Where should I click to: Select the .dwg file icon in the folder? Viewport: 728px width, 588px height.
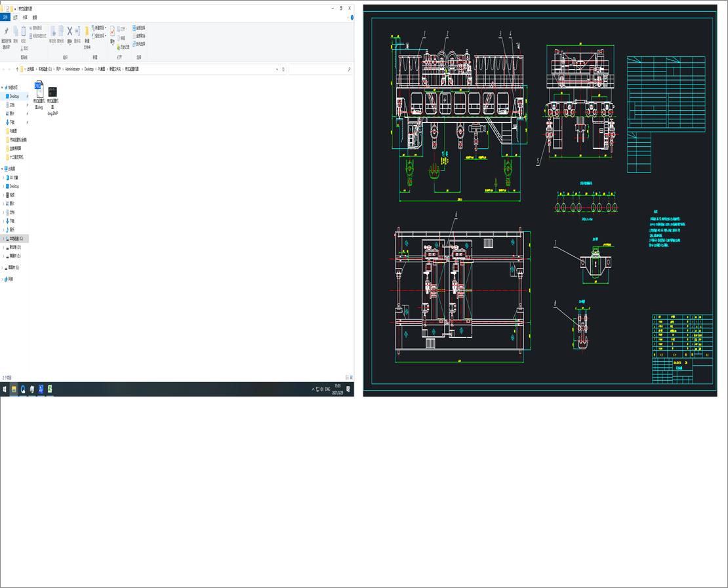click(39, 88)
